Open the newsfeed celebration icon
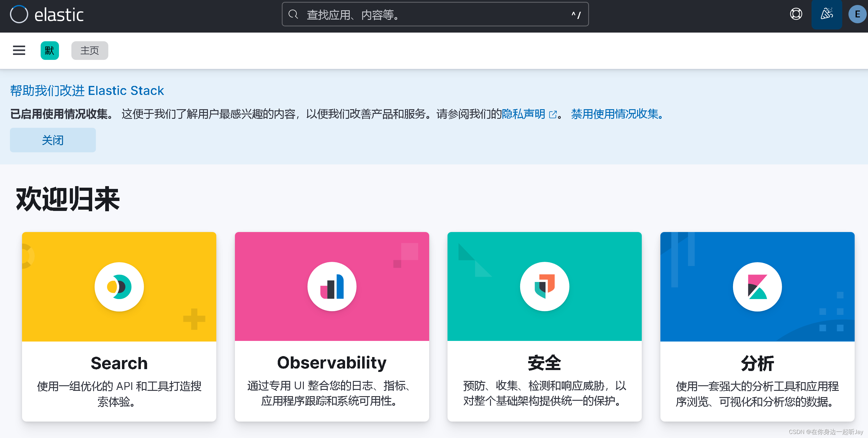 point(826,14)
